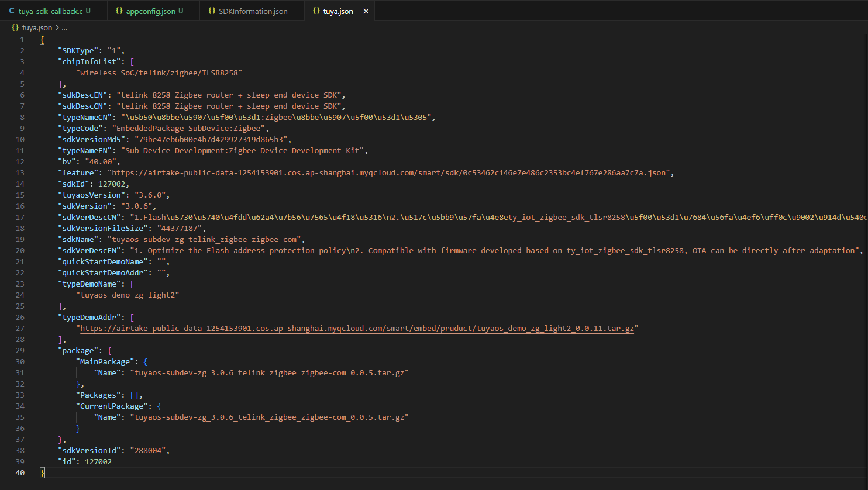868x490 pixels.
Task: Select the SDKInformation.json tab
Action: tap(252, 11)
